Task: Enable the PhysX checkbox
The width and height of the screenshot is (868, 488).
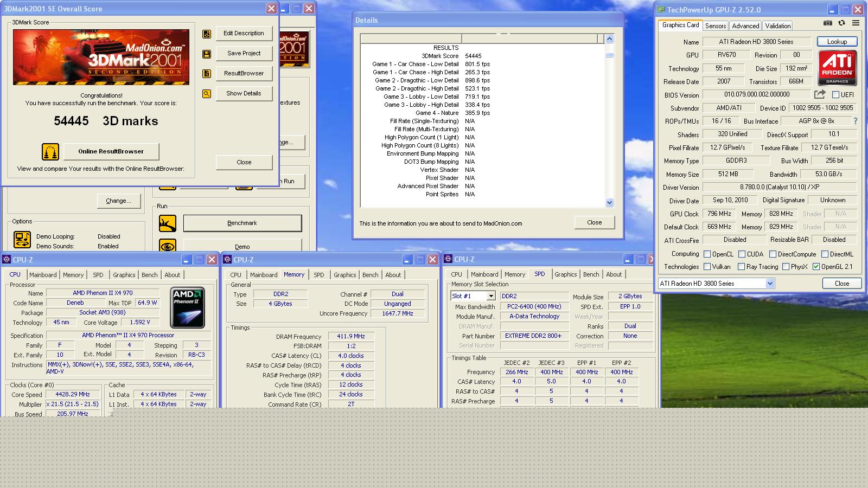Action: [786, 266]
